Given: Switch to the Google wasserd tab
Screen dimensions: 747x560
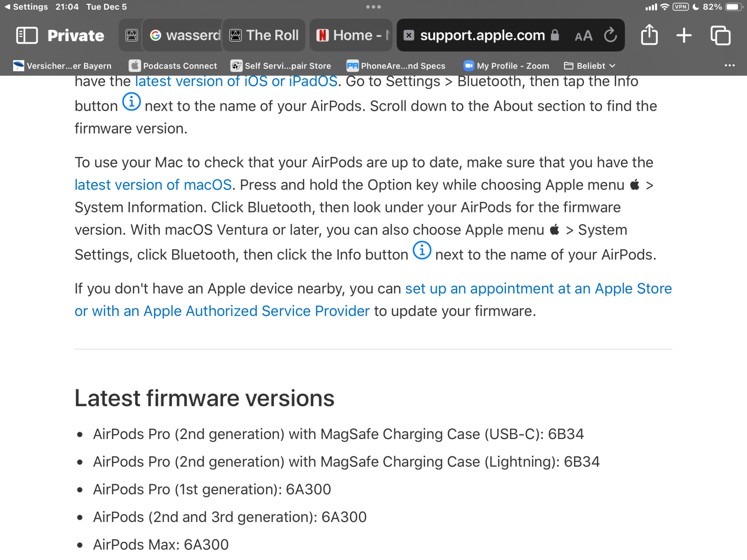Looking at the screenshot, I should tap(185, 35).
